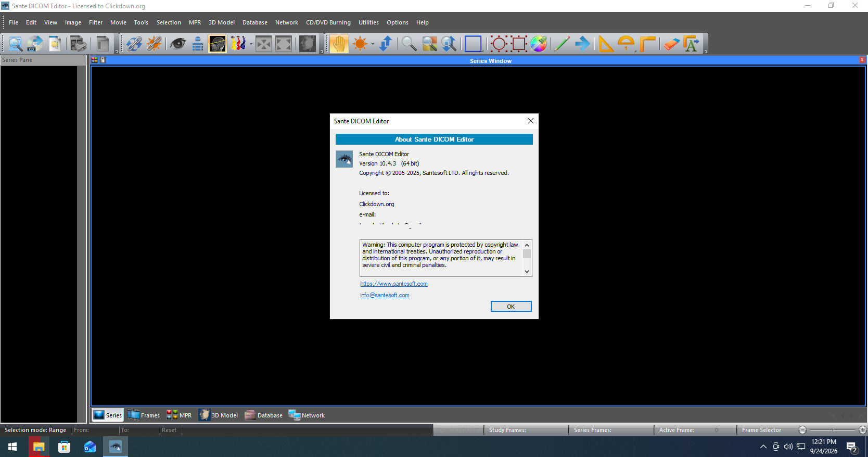Click the eye icon in toolbar

click(177, 44)
